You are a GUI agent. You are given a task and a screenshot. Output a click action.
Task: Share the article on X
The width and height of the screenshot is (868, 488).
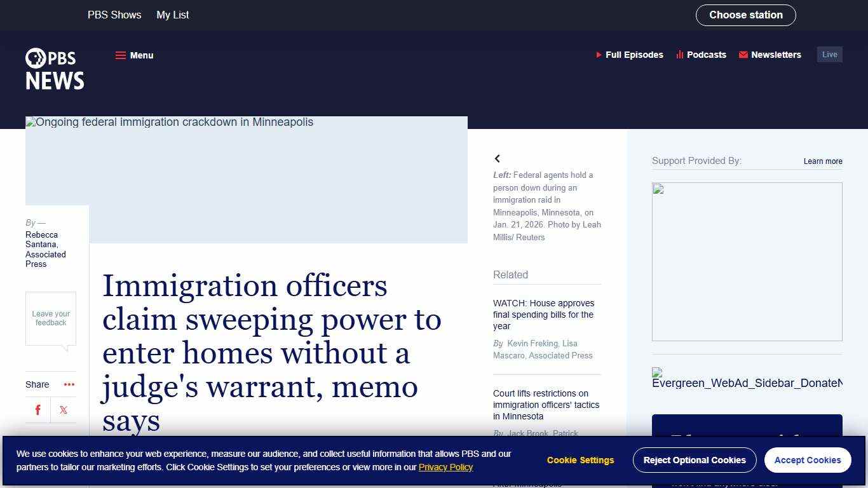[63, 410]
